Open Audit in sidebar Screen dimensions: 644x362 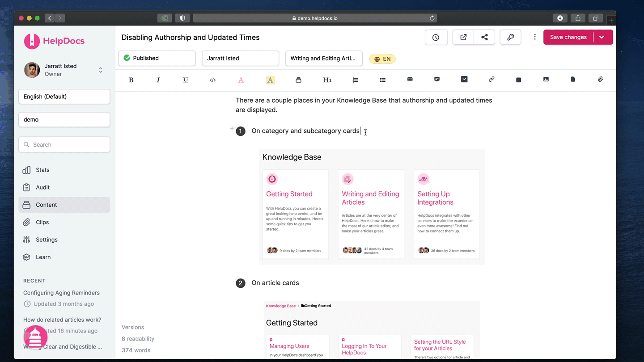[x=64, y=187]
